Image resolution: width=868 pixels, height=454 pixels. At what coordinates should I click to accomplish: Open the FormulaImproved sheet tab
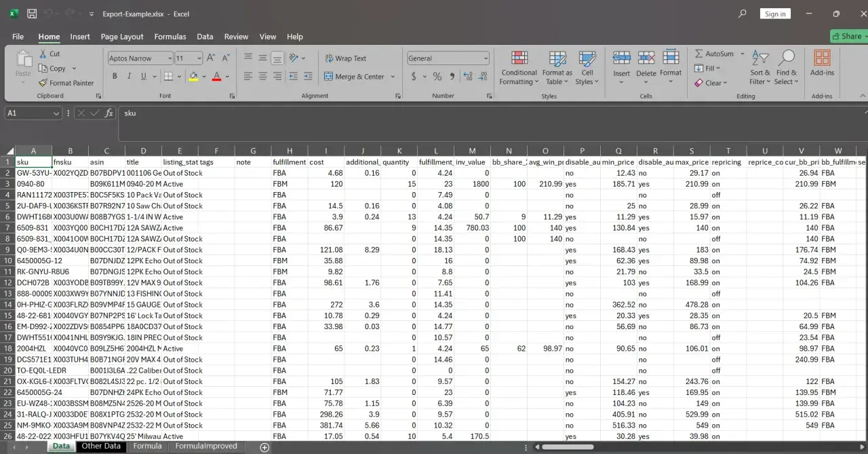(206, 447)
